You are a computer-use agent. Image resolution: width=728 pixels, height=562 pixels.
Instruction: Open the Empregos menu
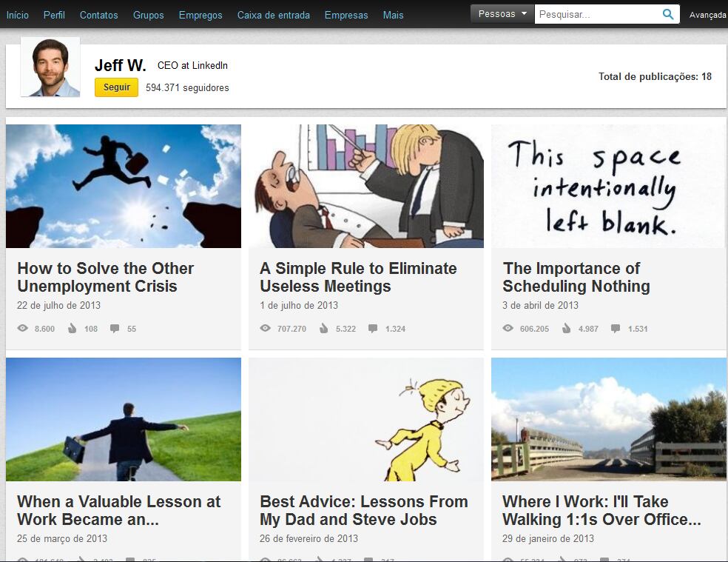200,15
